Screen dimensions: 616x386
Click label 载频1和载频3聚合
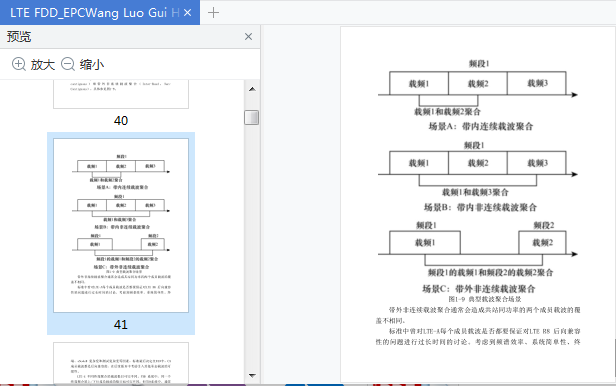tap(475, 192)
